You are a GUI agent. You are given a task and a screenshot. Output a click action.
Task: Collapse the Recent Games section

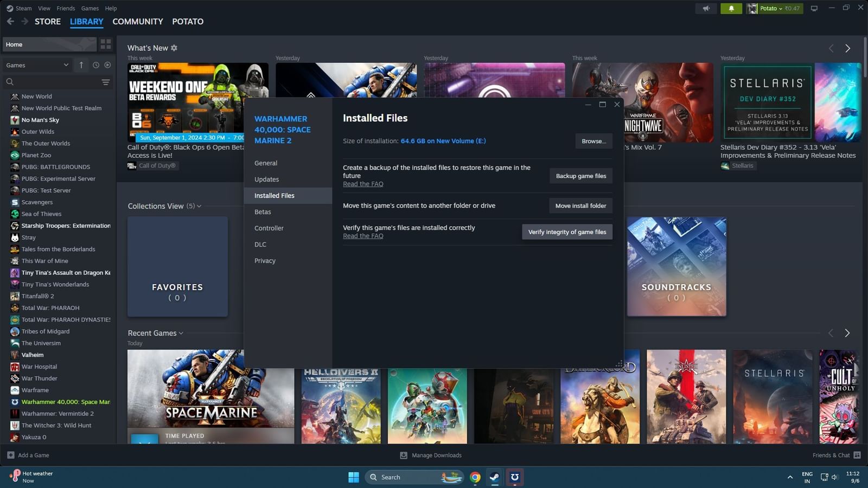click(181, 333)
